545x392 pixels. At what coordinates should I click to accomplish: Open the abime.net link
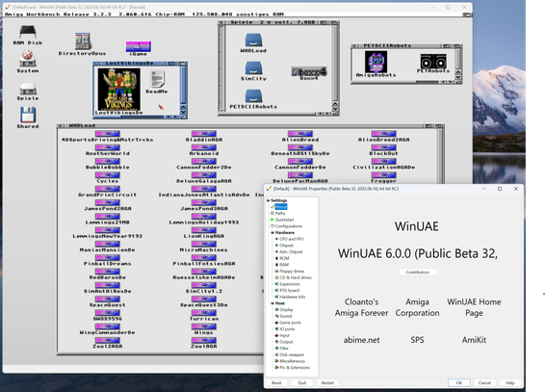point(361,340)
